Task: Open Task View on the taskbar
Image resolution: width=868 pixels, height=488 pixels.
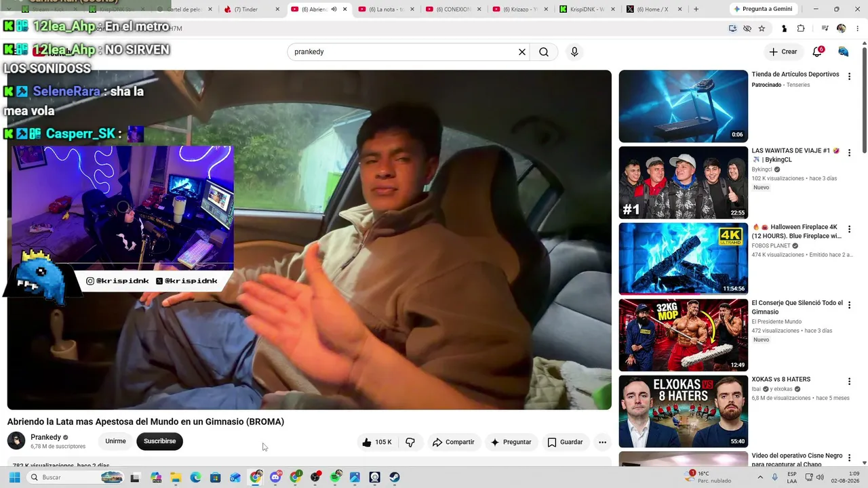Action: tap(135, 477)
